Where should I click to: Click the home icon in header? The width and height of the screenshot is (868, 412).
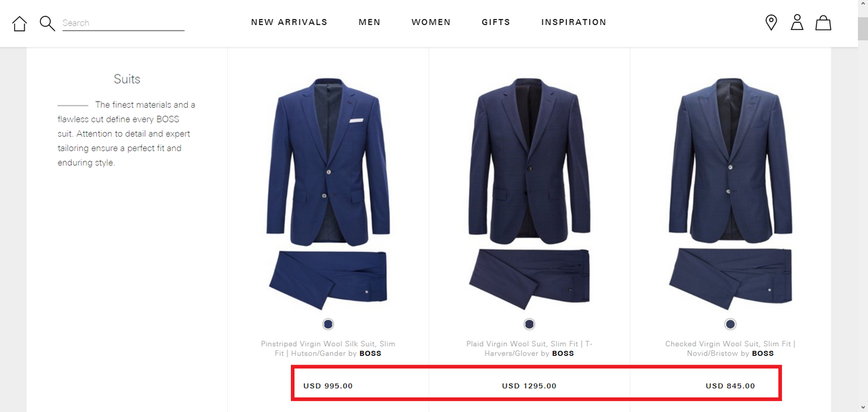[20, 24]
